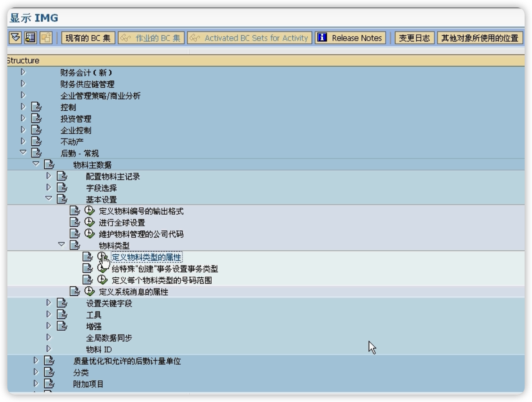Expand the 分类 node
This screenshot has width=532, height=402.
[x=36, y=372]
